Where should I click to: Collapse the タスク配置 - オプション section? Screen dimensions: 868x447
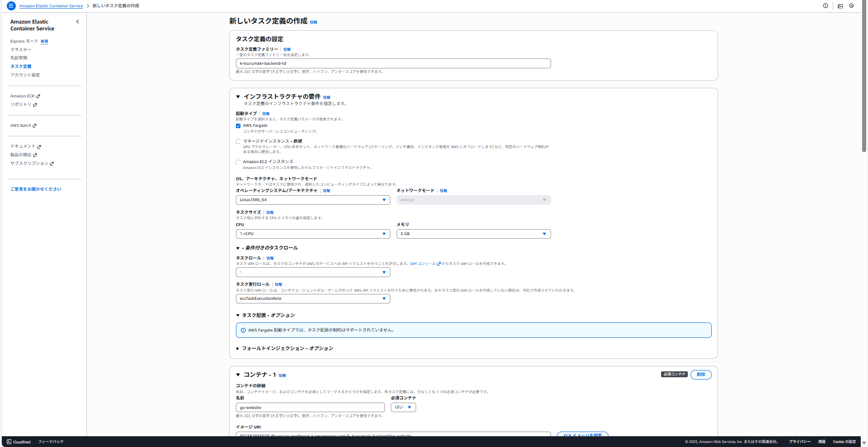pos(238,315)
